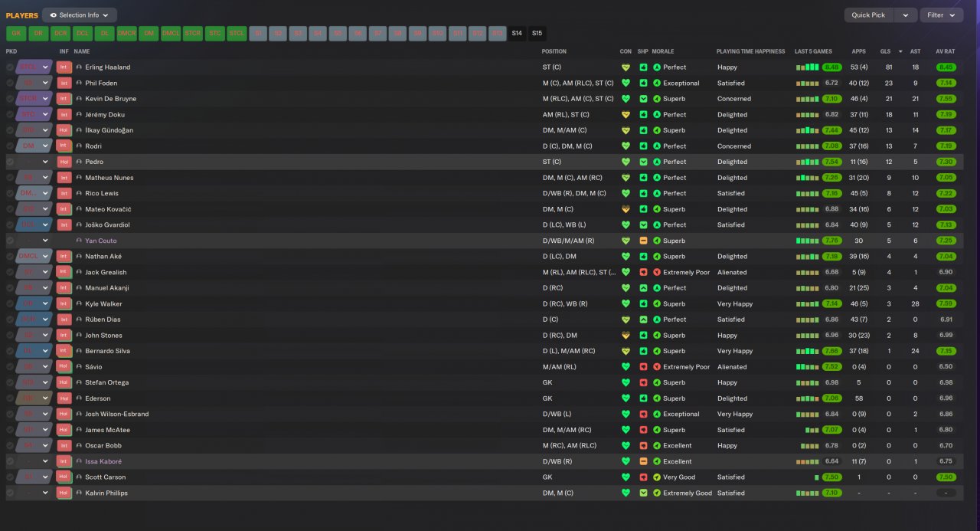This screenshot has width=980, height=531.
Task: Click Mateo Kovačić's orange condition heart
Action: tap(626, 209)
